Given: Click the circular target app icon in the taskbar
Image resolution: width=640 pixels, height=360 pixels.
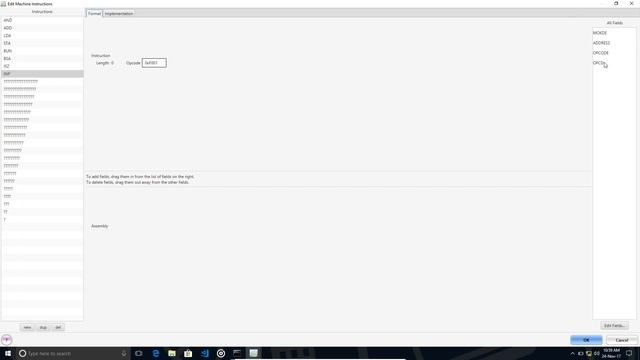Looking at the screenshot, I should tap(221, 353).
